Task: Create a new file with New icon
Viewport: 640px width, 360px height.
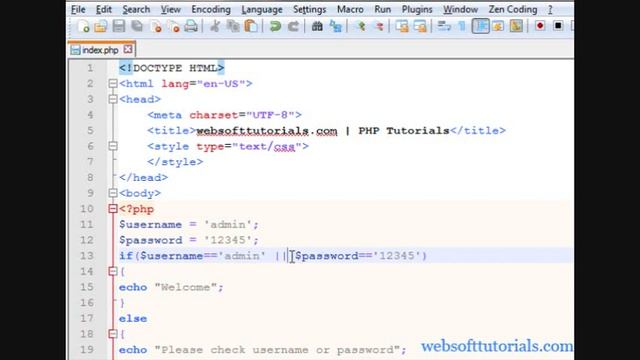Action: [x=83, y=27]
